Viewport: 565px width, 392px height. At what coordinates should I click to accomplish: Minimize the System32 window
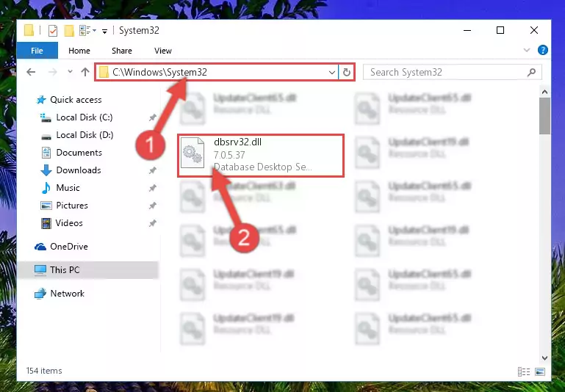(467, 30)
